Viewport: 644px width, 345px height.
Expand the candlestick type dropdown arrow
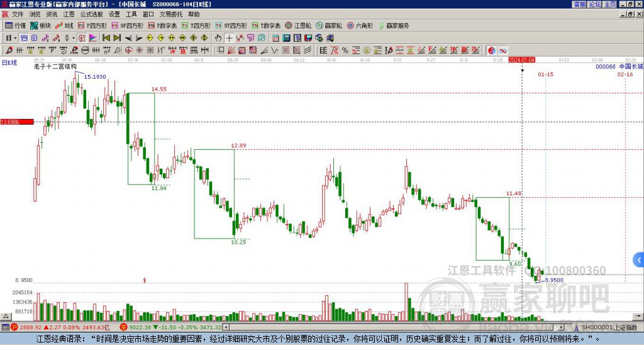74,38
